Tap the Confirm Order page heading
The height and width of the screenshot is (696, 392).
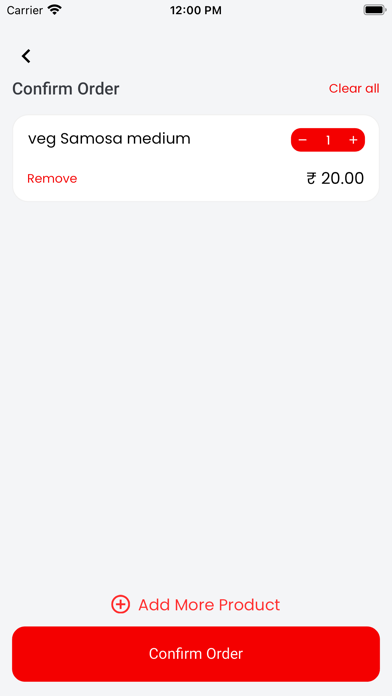[x=66, y=89]
